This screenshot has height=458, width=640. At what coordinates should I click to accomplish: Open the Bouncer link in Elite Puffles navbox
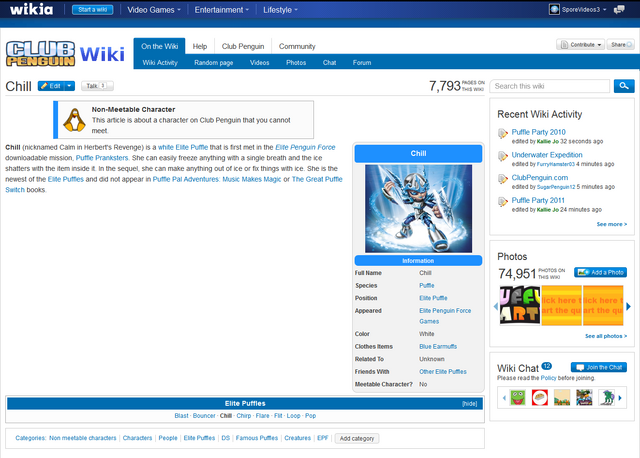(x=204, y=416)
